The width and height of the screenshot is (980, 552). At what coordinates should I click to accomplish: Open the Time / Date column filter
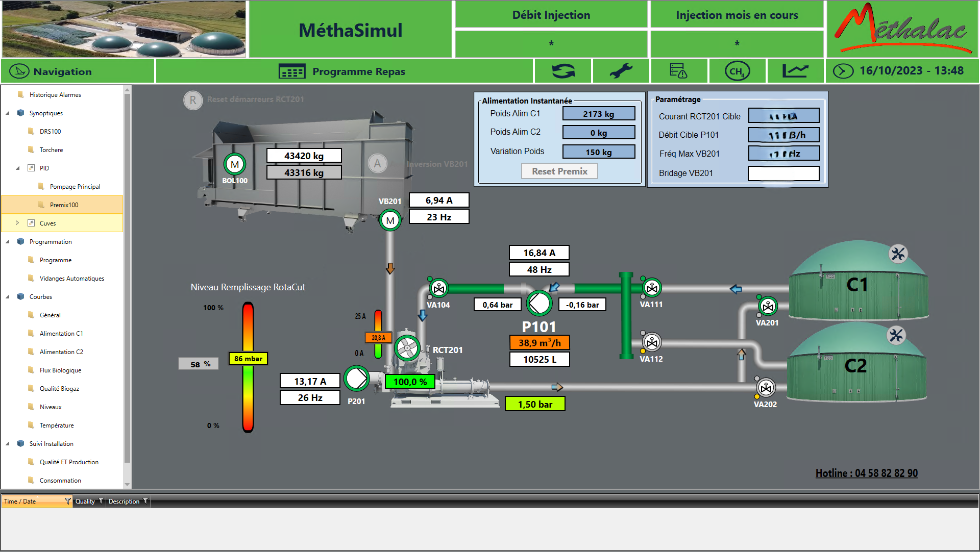click(67, 501)
